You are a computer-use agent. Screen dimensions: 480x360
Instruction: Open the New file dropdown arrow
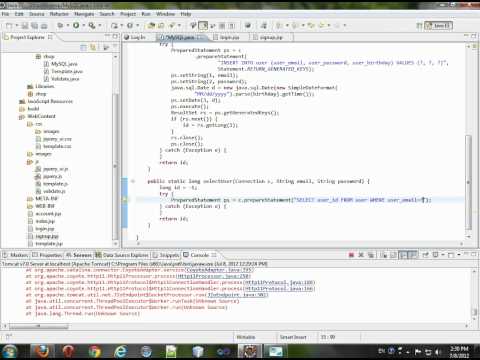coord(16,26)
